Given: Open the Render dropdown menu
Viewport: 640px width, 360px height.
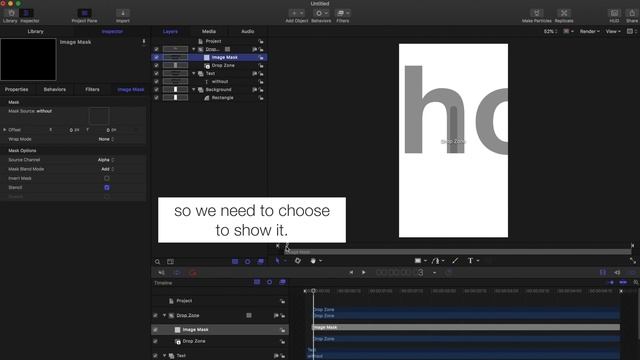Looking at the screenshot, I should [589, 31].
